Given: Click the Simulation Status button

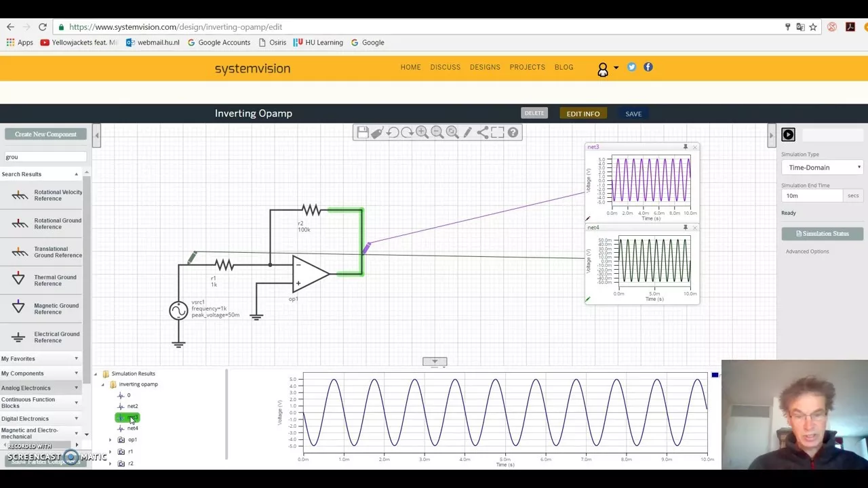Looking at the screenshot, I should (x=822, y=234).
